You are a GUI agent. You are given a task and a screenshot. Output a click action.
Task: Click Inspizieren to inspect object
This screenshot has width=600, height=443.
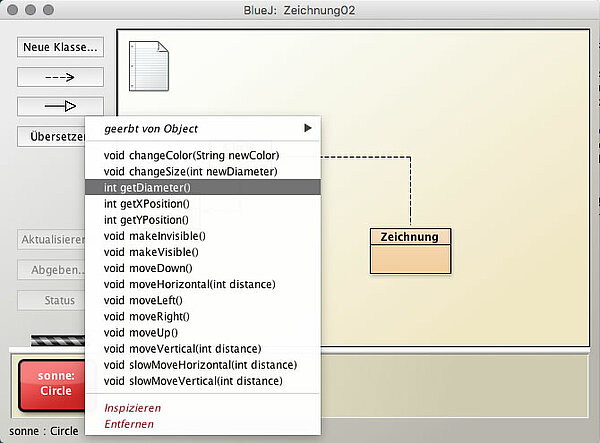point(132,408)
